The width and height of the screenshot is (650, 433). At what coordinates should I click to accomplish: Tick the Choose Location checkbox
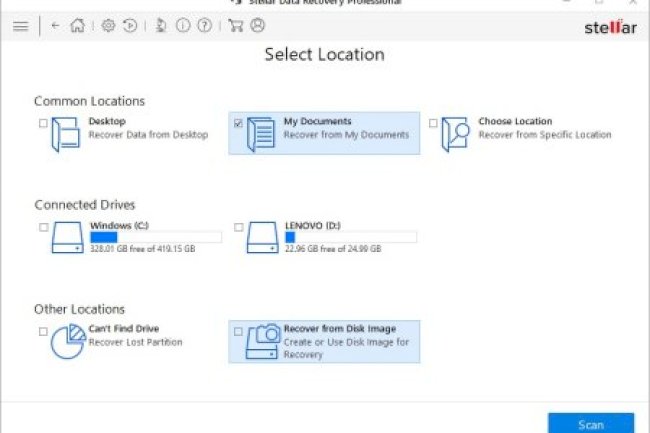(433, 124)
